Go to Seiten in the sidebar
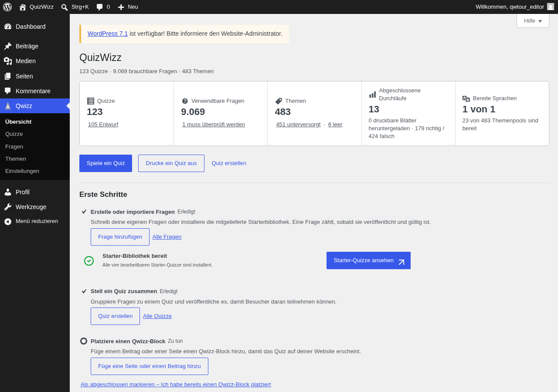 pos(35,76)
